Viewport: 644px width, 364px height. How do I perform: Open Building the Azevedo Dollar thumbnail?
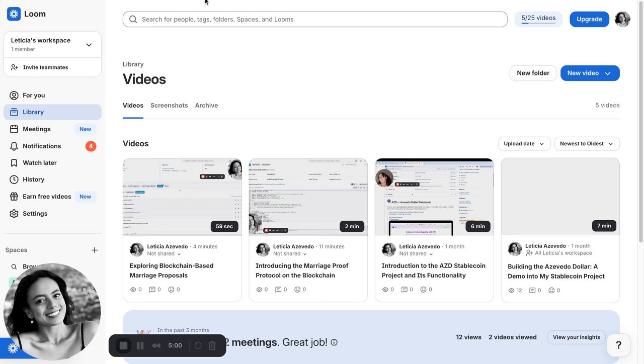pos(560,197)
